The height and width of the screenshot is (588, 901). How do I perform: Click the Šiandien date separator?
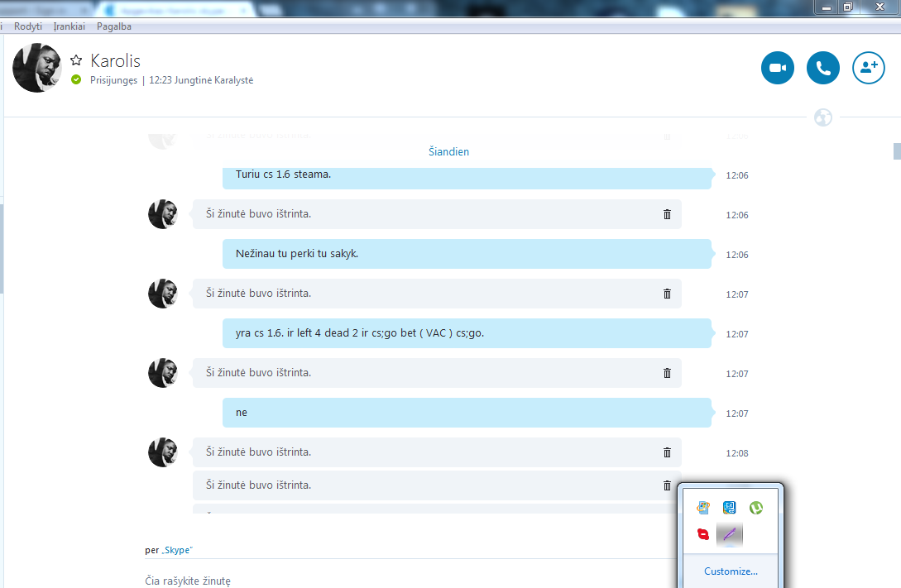[x=448, y=152]
